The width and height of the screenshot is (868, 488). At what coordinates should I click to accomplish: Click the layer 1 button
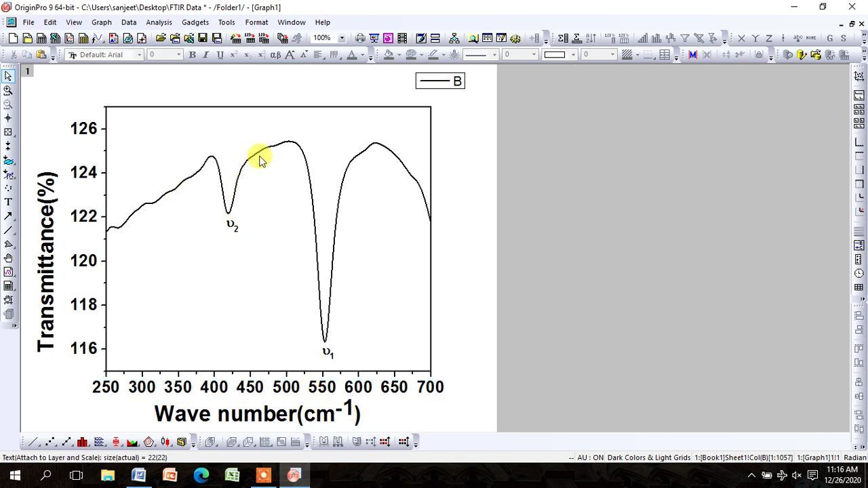click(x=28, y=71)
